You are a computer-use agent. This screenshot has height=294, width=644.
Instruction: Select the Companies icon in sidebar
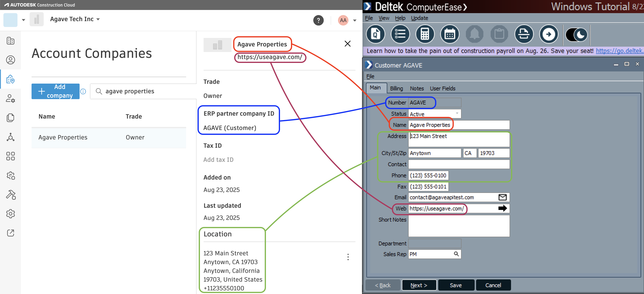10,79
